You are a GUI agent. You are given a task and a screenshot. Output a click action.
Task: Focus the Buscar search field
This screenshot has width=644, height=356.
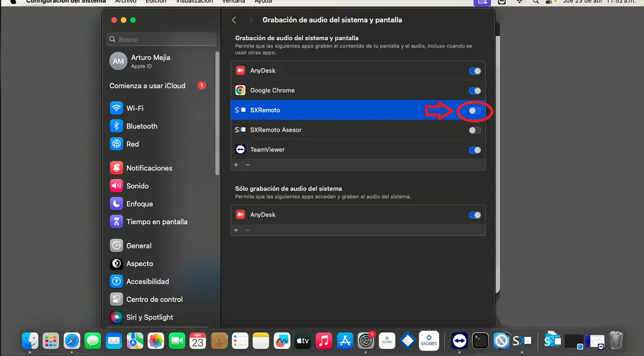[x=161, y=40]
